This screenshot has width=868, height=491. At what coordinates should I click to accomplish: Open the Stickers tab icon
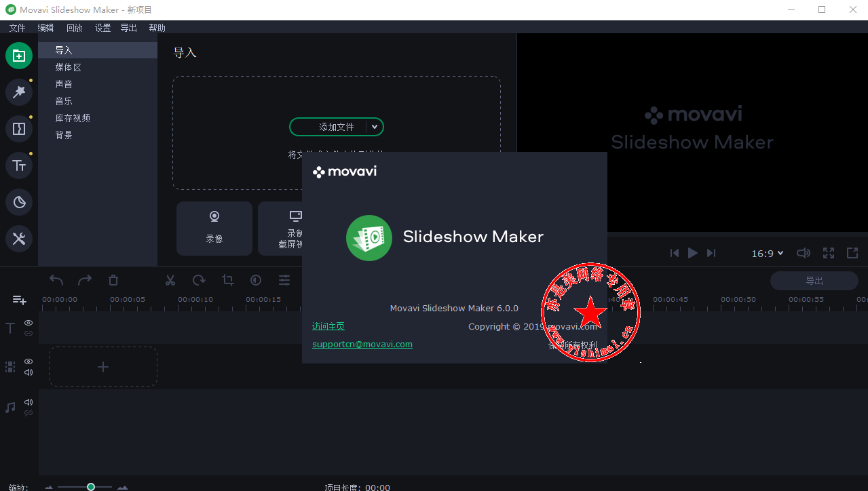[19, 202]
